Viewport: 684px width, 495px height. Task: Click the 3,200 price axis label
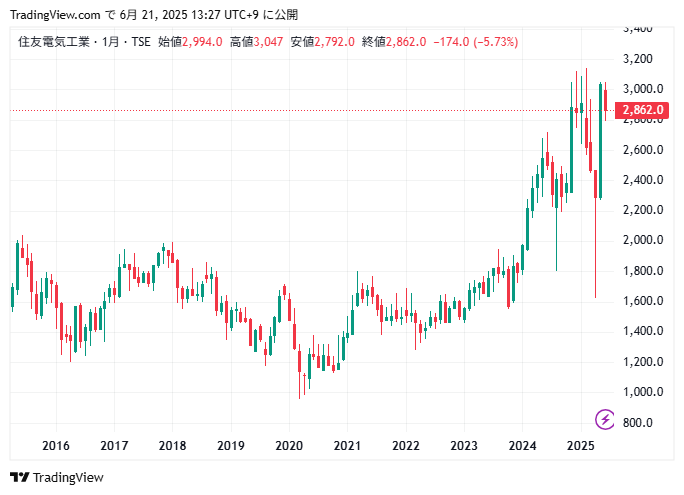click(x=637, y=59)
